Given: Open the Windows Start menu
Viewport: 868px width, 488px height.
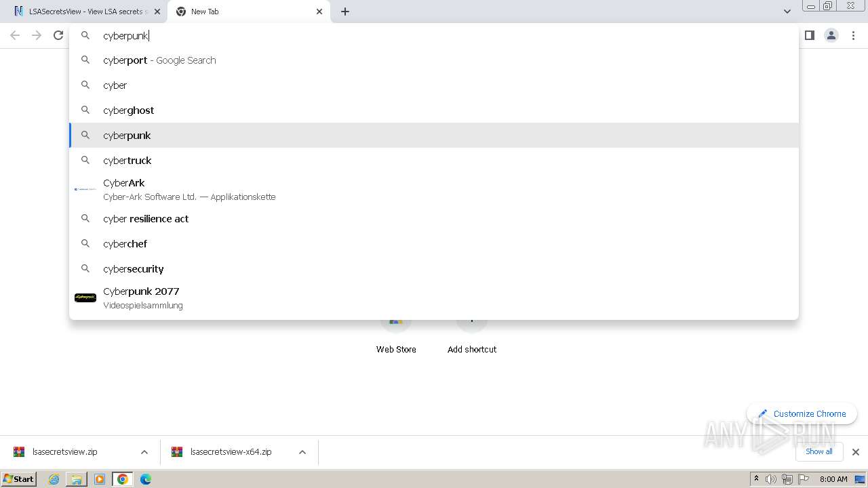Looking at the screenshot, I should pyautogui.click(x=19, y=479).
